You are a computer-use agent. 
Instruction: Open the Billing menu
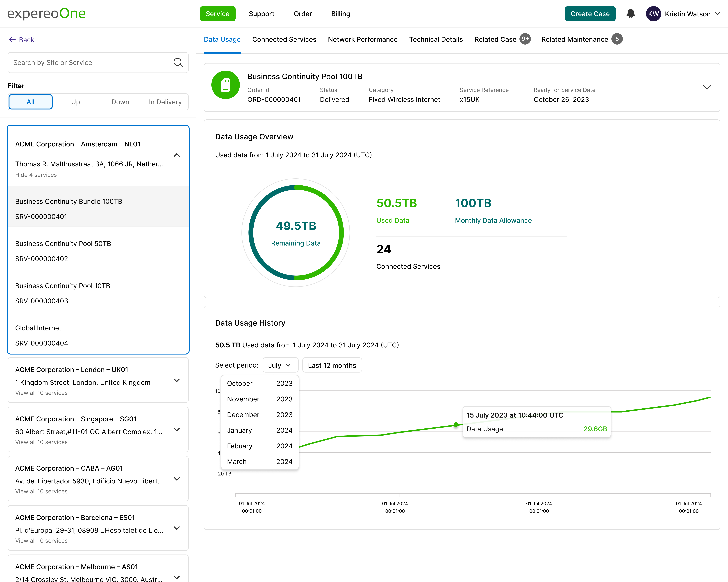[340, 14]
